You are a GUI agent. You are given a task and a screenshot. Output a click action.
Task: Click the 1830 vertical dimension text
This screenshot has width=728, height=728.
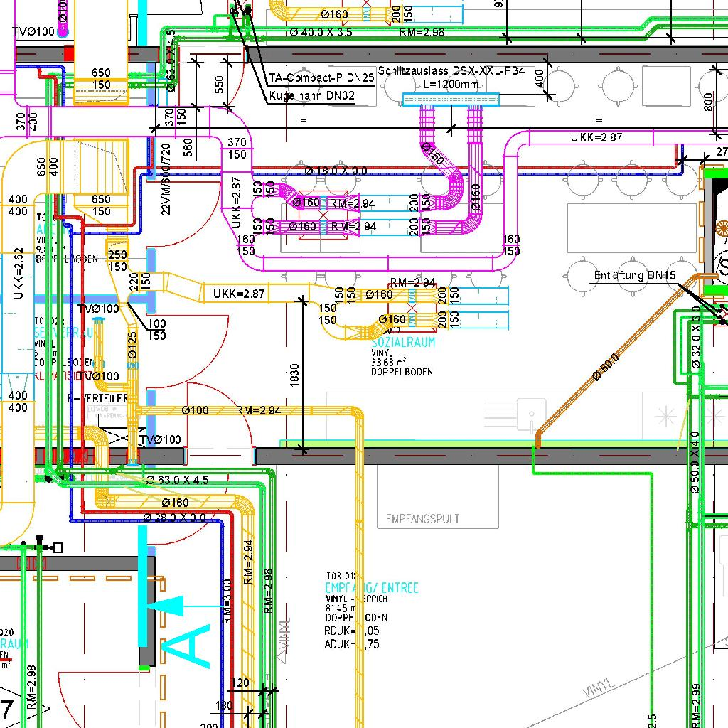click(295, 377)
